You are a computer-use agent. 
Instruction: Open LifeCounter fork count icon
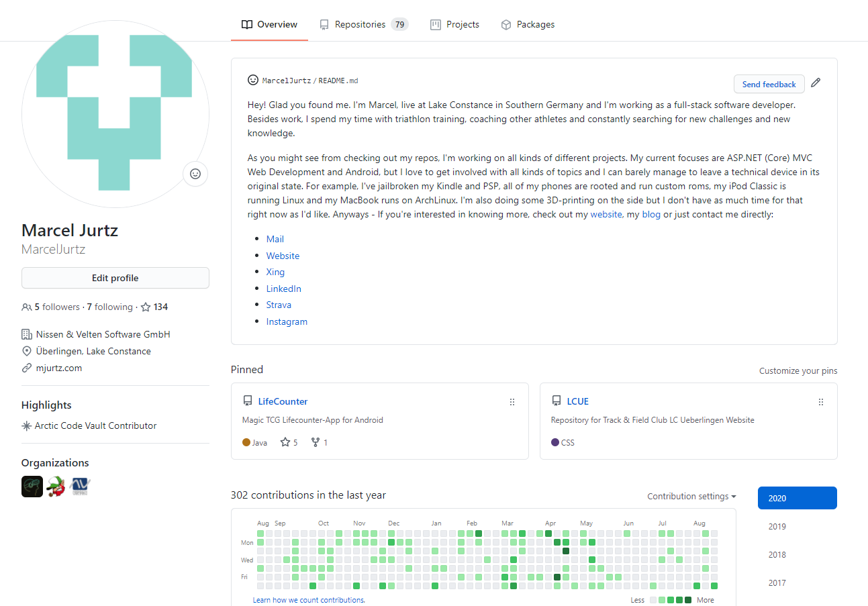click(316, 442)
